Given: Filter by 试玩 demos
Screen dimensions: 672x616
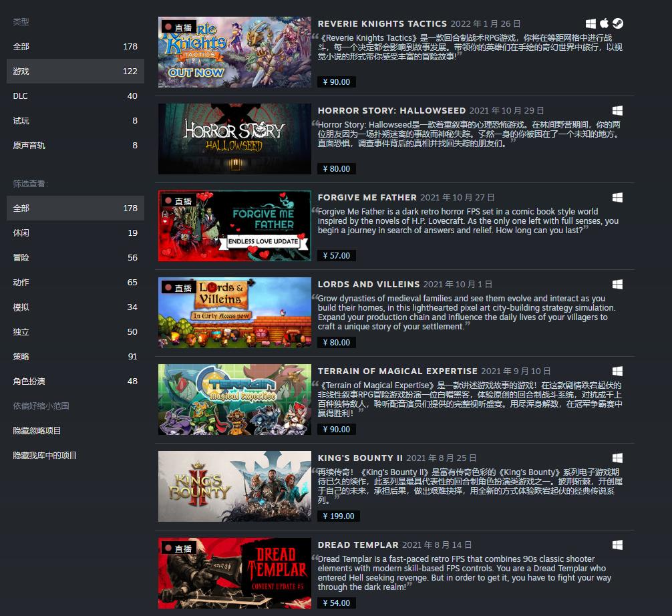Looking at the screenshot, I should click(x=75, y=121).
